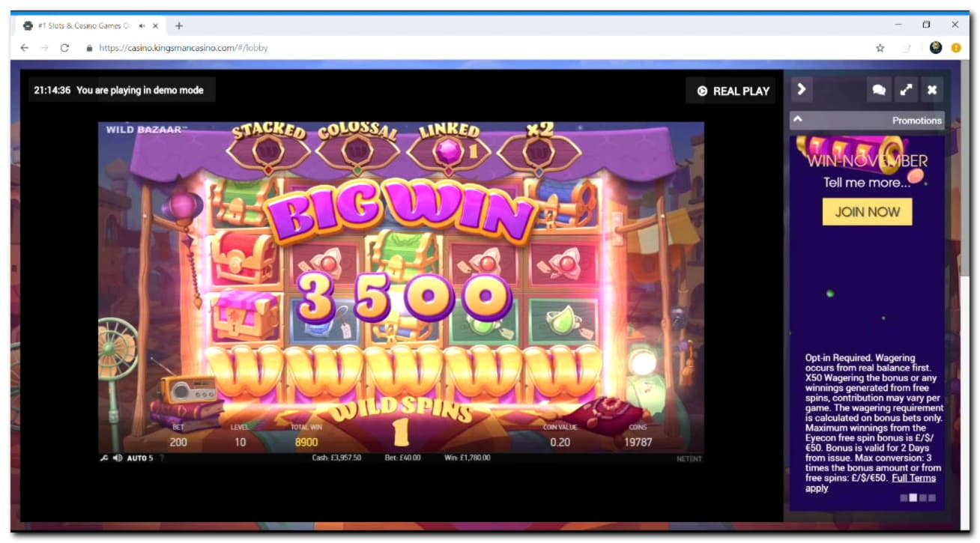Click the Cash £3,957.50 readout
This screenshot has height=543, width=980.
point(337,458)
